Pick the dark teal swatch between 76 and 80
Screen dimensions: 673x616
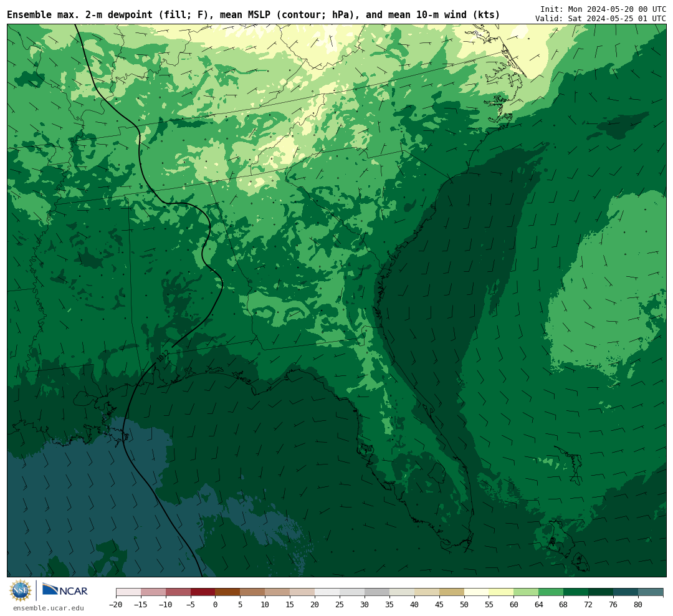(626, 592)
